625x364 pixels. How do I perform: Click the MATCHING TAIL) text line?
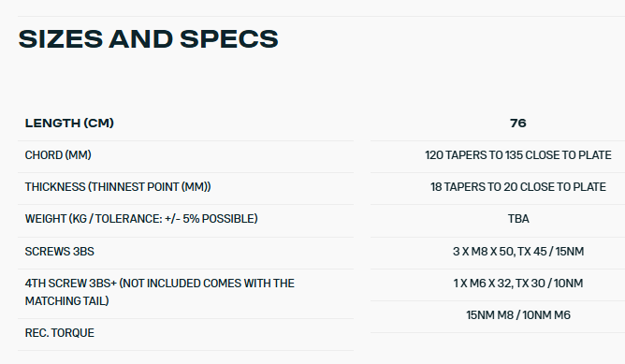[x=67, y=300]
